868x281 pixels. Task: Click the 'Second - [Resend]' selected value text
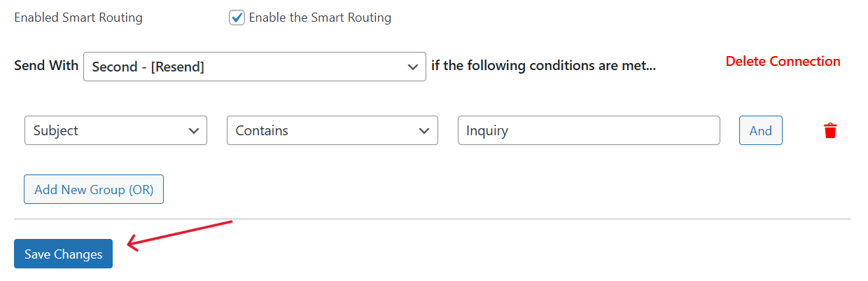click(x=148, y=67)
